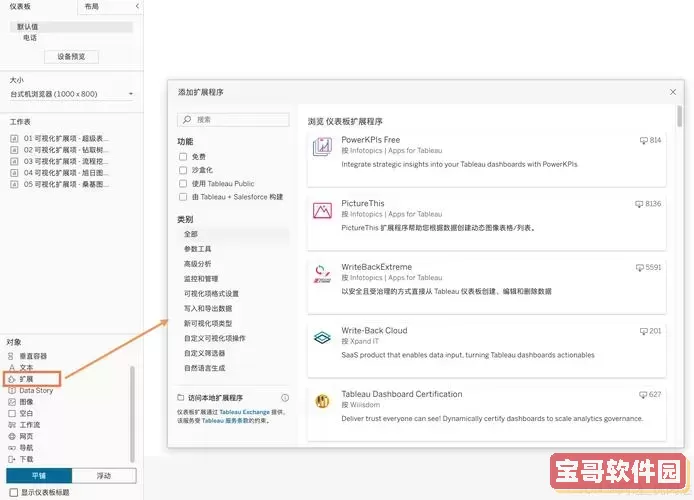Image resolution: width=694 pixels, height=500 pixels.
Task: Click the WriteBackExtreme title
Action: [377, 267]
